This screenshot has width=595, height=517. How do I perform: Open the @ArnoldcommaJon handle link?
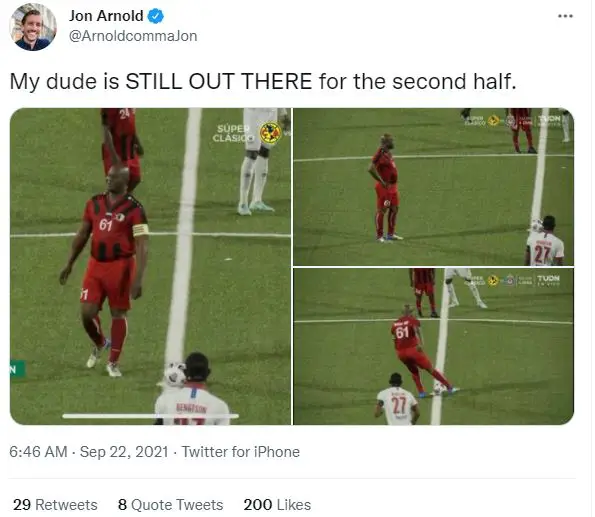point(133,36)
